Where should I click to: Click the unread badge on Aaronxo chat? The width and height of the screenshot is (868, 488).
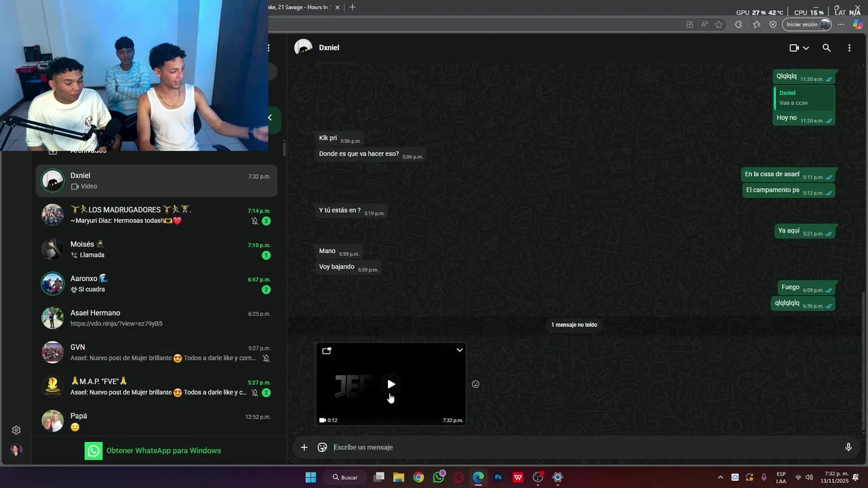(266, 289)
